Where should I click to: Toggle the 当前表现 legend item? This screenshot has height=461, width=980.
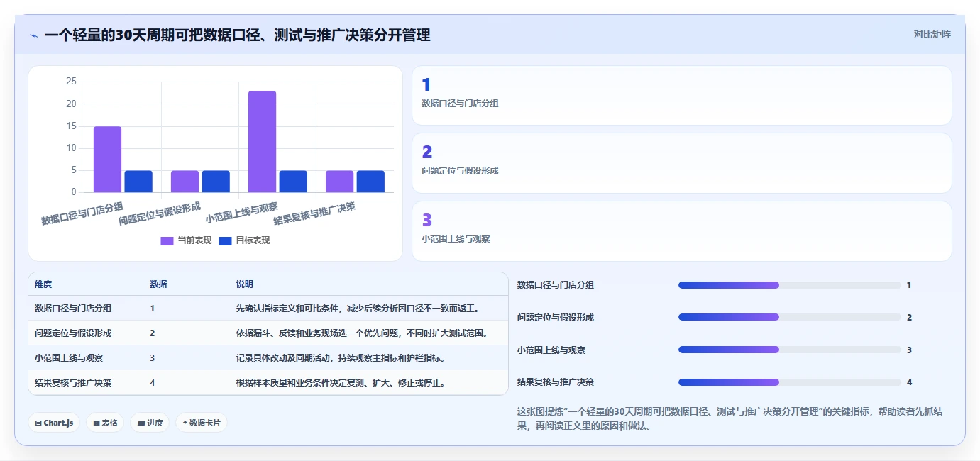(x=186, y=240)
